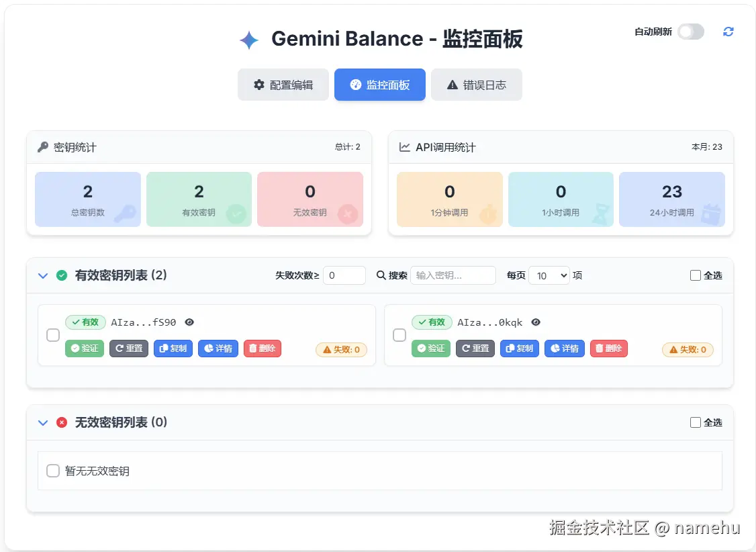
Task: Open the 每页 10 items dropdown
Action: click(549, 275)
